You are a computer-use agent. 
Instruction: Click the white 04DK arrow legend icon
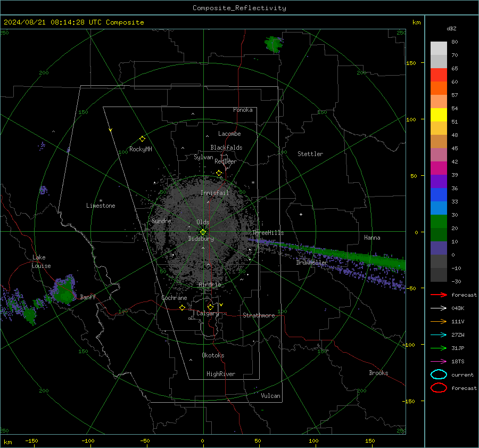[439, 308]
